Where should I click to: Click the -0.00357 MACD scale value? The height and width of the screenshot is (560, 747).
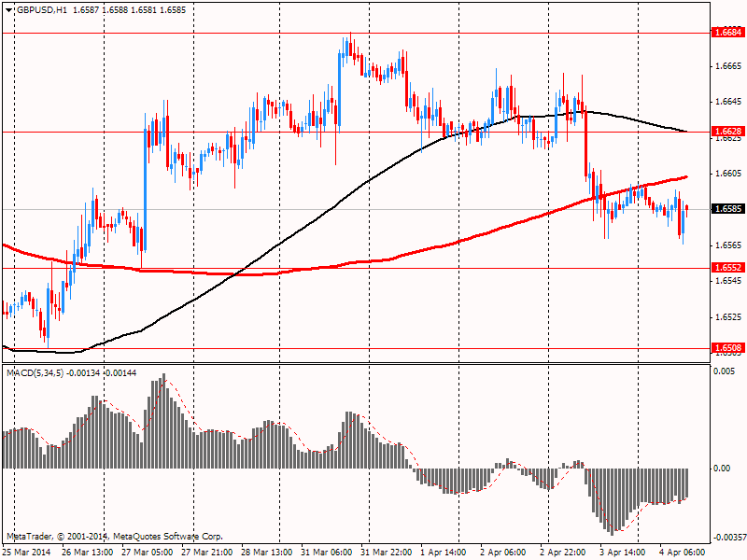tap(729, 538)
